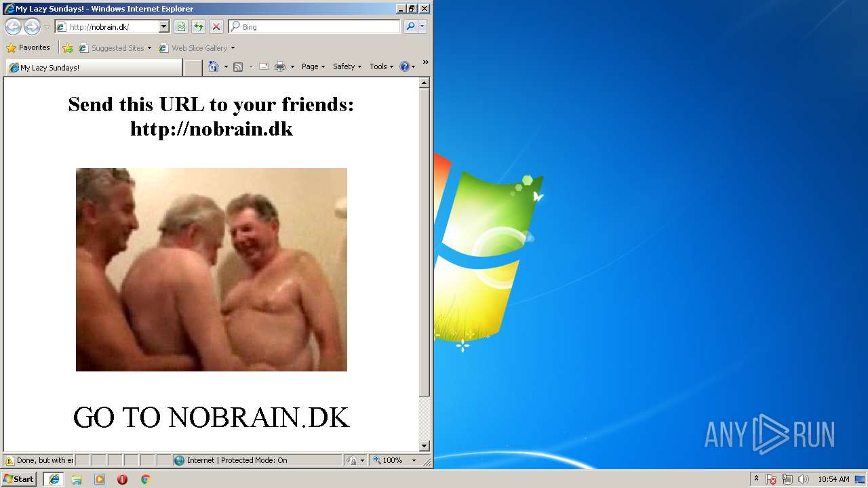Open the search provider dropdown arrow
The height and width of the screenshot is (488, 868).
[x=422, y=26]
